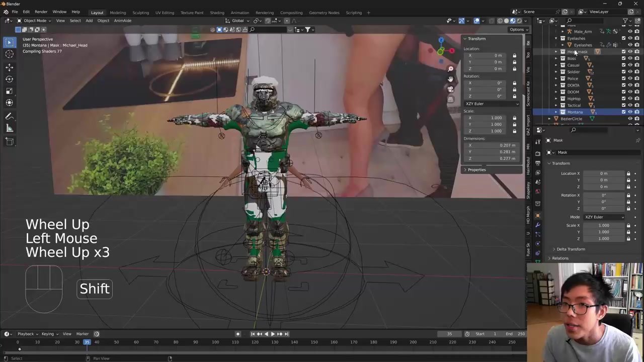Click the current frame number field
Screen dimensions: 644x362
tap(449, 334)
